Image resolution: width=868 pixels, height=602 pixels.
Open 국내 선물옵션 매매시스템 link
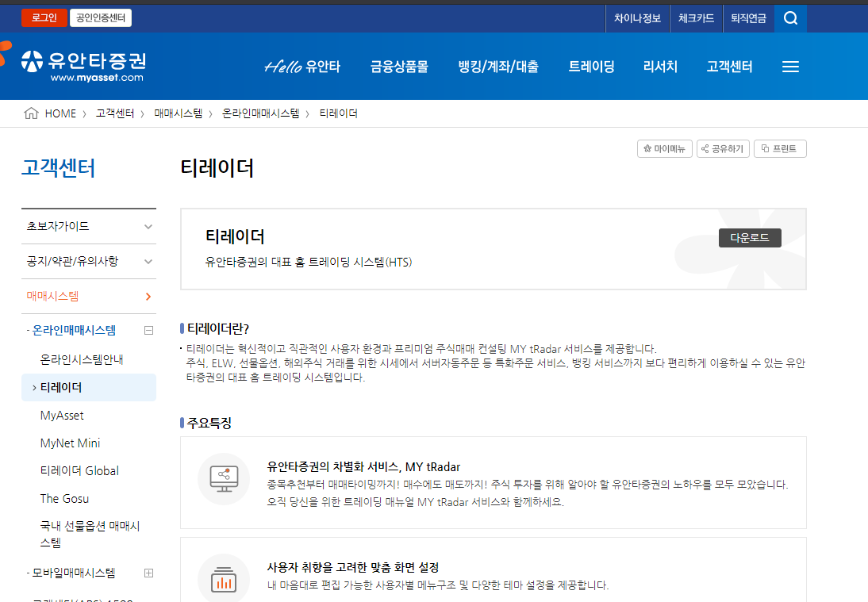(x=90, y=534)
